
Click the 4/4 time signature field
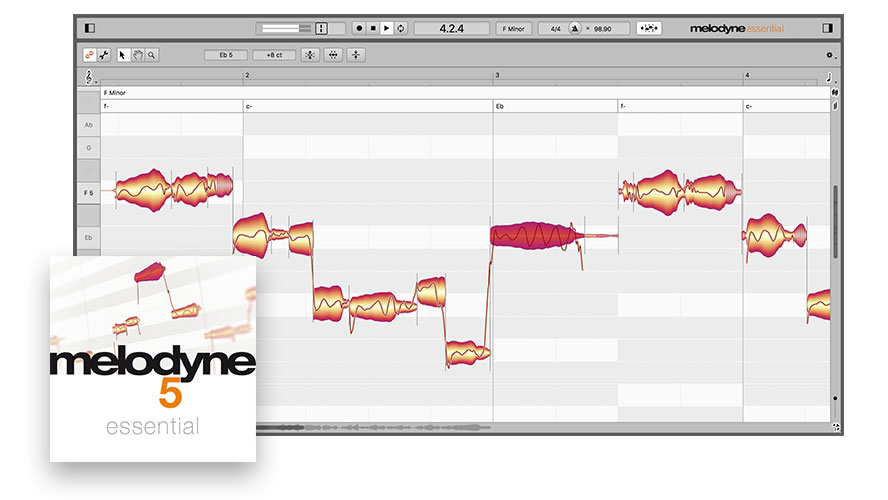556,28
